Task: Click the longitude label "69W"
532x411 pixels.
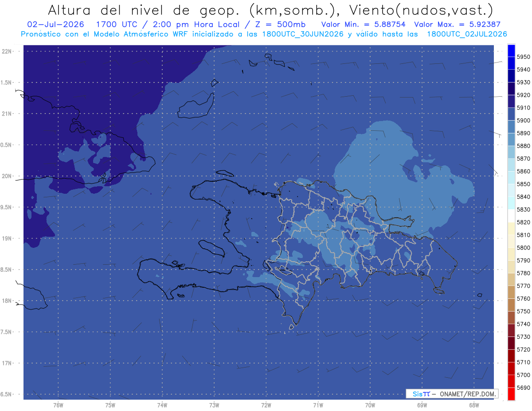Action: [422, 405]
